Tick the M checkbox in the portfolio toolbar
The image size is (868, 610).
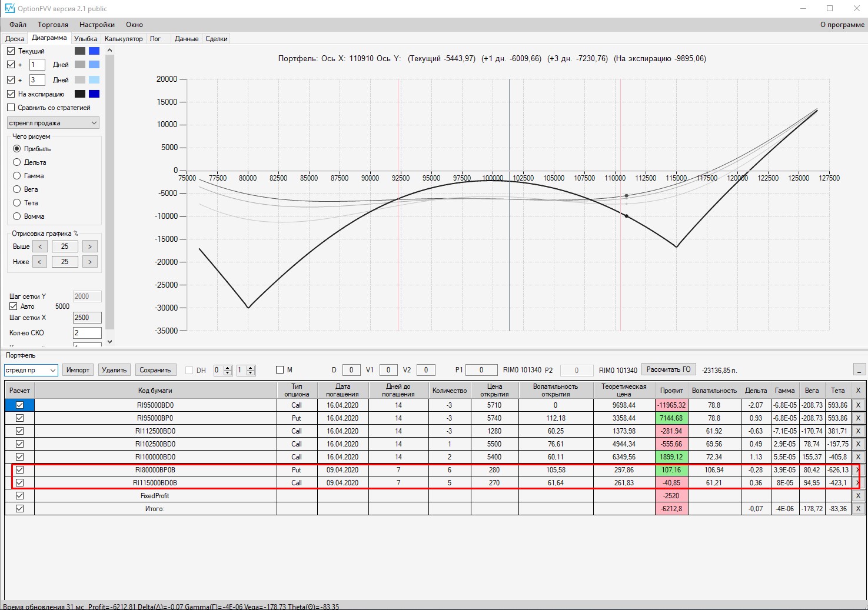pyautogui.click(x=280, y=370)
